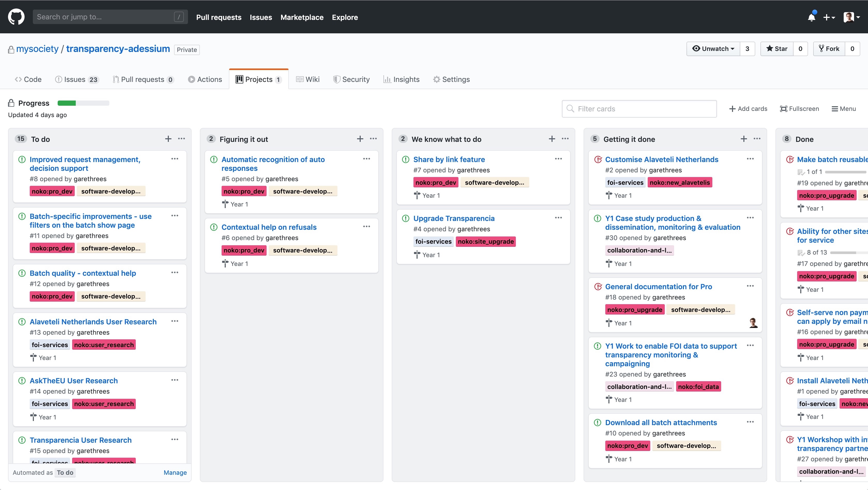This screenshot has height=490, width=868.
Task: Open the To do column options menu
Action: point(182,139)
